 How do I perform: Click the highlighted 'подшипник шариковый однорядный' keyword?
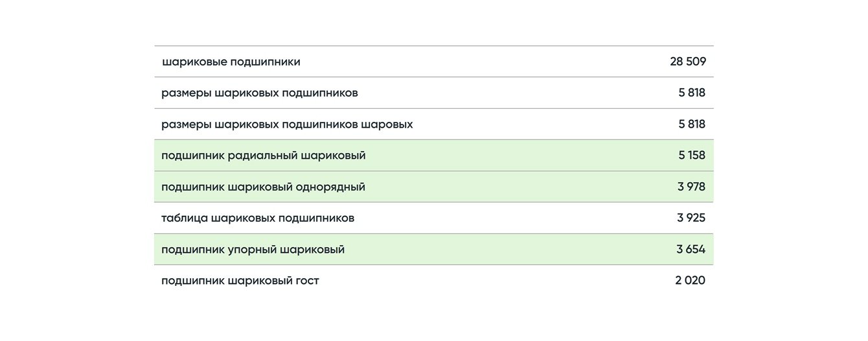click(x=263, y=187)
